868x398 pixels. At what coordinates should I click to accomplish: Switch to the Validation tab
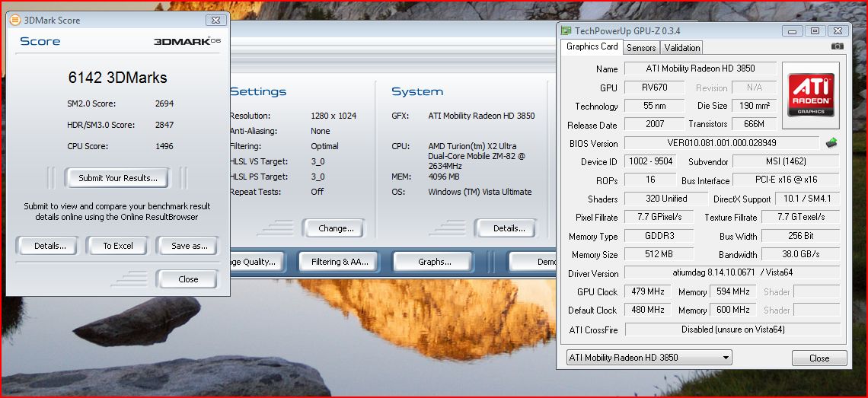click(682, 48)
